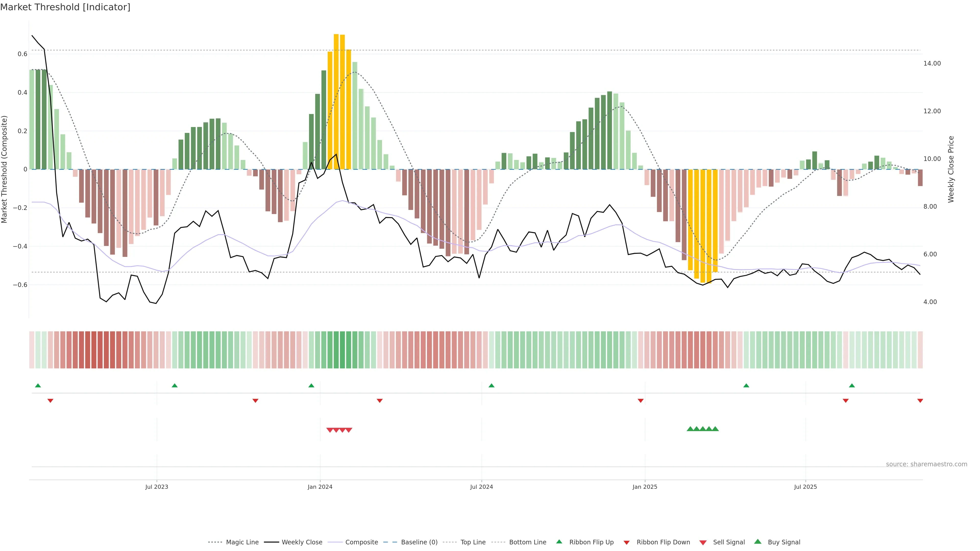Click the first red Sell Signal marker
The height and width of the screenshot is (551, 980).
330,430
